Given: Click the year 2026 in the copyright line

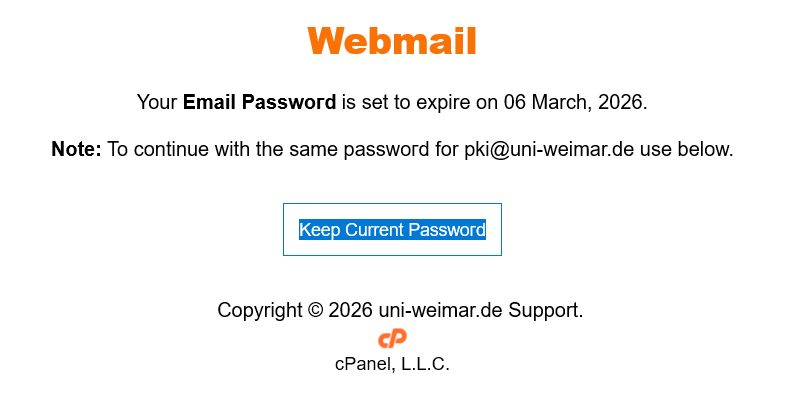Looking at the screenshot, I should (350, 310).
